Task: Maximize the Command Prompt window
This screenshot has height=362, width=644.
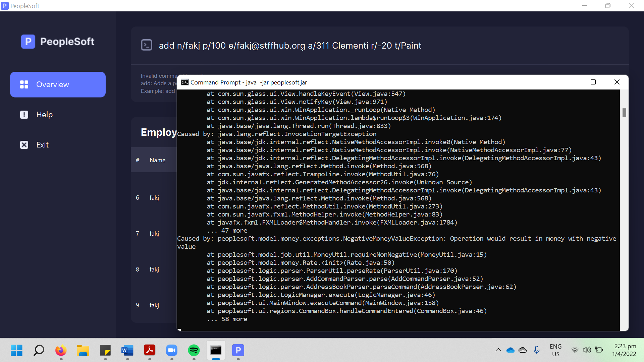Action: (593, 82)
